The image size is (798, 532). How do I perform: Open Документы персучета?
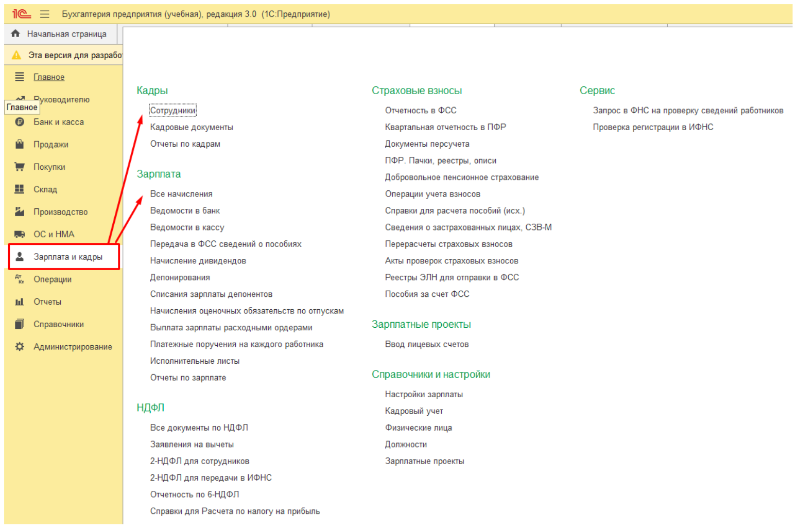point(427,144)
